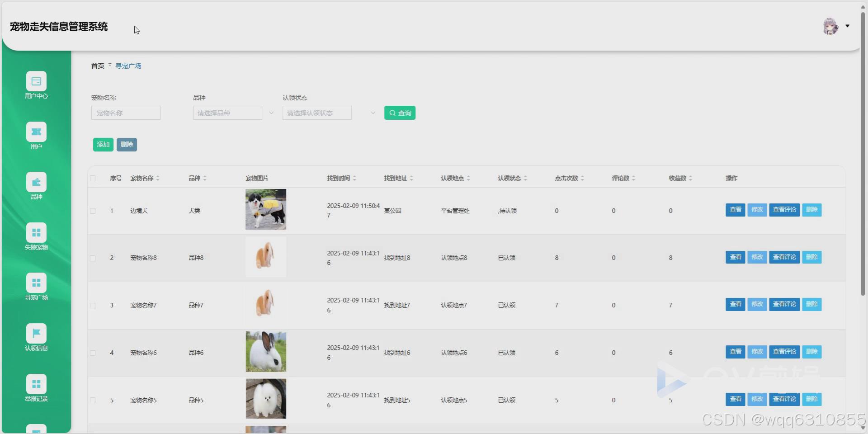Viewport: 868px width, 434px height.
Task: Open the 用户中心 sidebar icon
Action: tap(36, 81)
